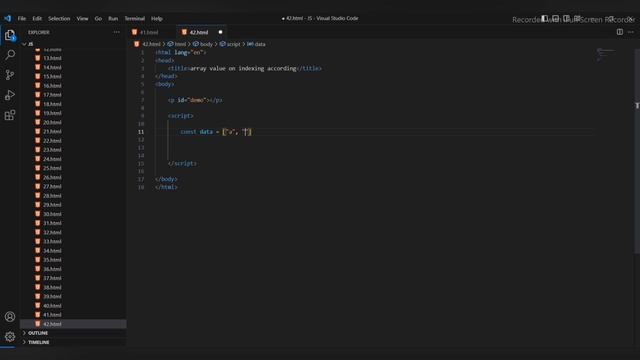640x360 pixels.
Task: Open the Edit menu
Action: (x=37, y=18)
